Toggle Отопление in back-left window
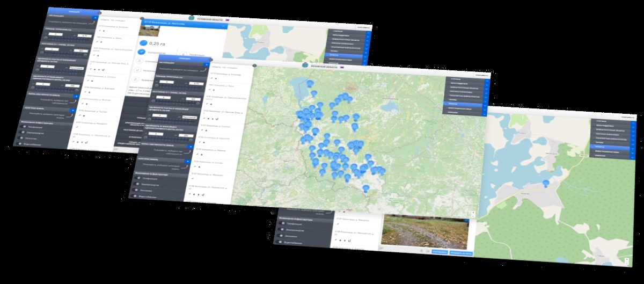The height and width of the screenshot is (284, 644). [x=20, y=138]
